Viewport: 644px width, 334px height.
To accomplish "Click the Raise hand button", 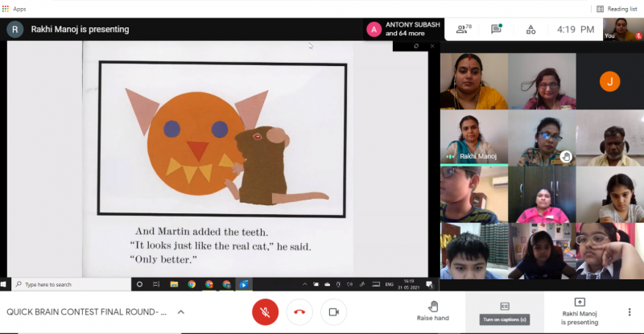I will point(433,311).
